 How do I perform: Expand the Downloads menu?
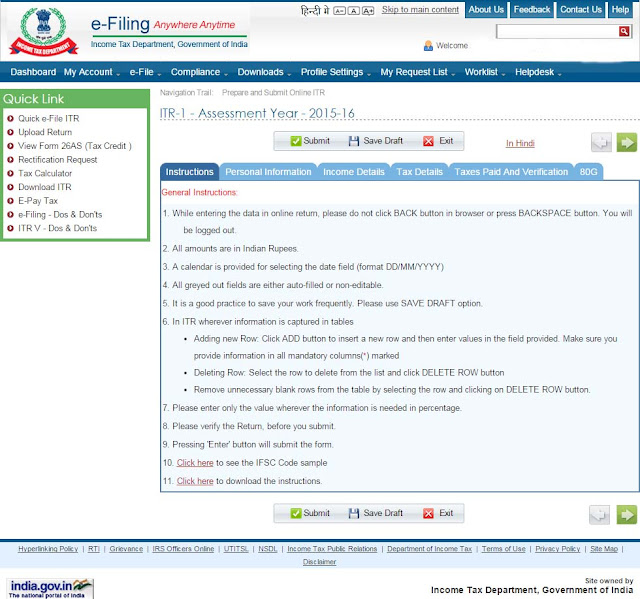pyautogui.click(x=264, y=72)
